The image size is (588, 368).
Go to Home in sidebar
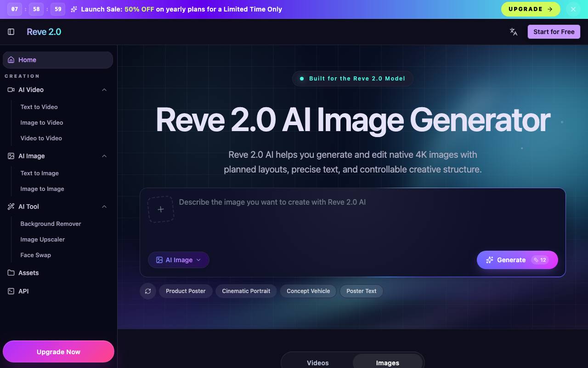click(x=58, y=60)
